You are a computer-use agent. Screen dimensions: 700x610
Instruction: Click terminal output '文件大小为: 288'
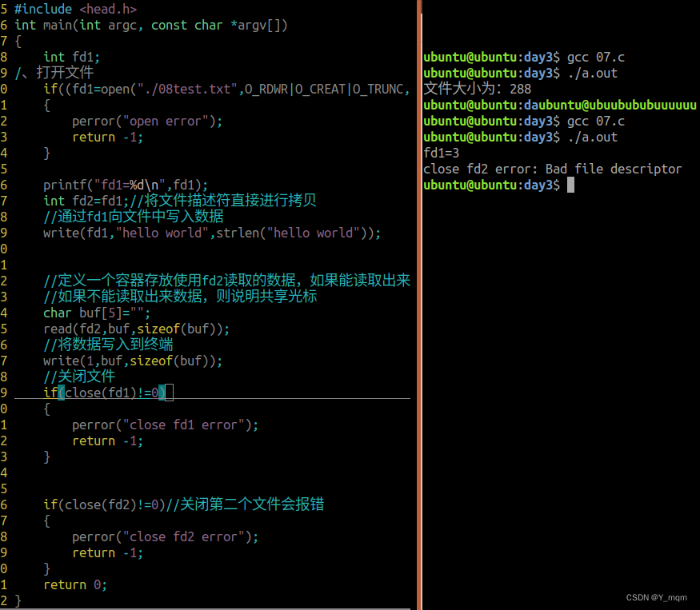(478, 89)
